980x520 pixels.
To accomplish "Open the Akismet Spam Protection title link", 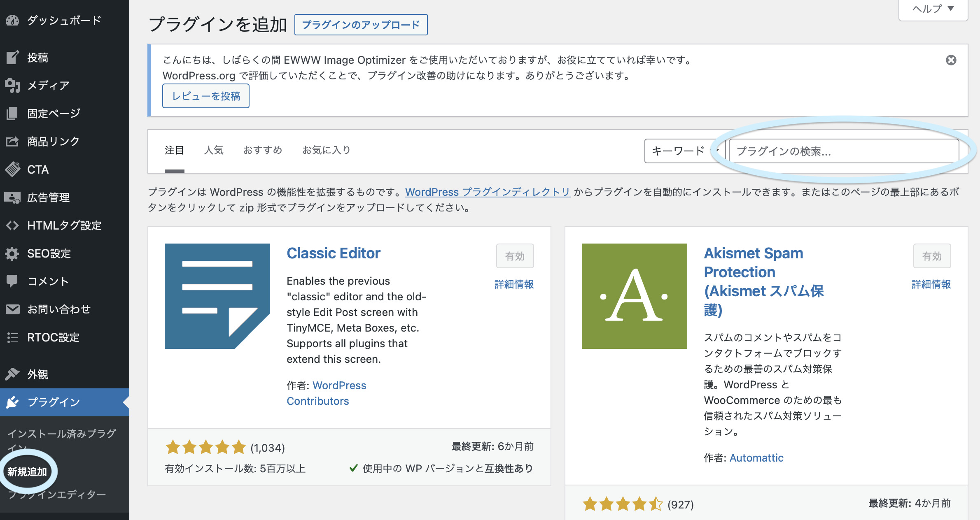I will click(764, 282).
